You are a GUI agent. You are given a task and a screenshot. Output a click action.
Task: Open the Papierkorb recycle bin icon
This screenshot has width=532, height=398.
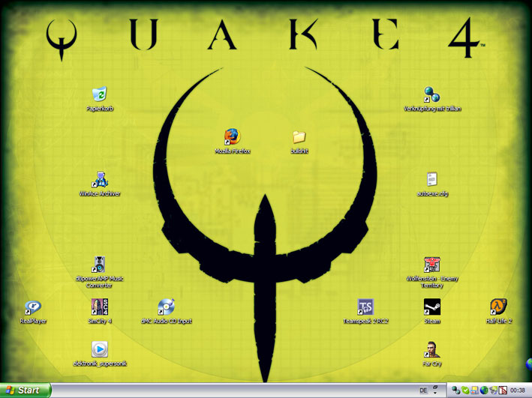(100, 94)
